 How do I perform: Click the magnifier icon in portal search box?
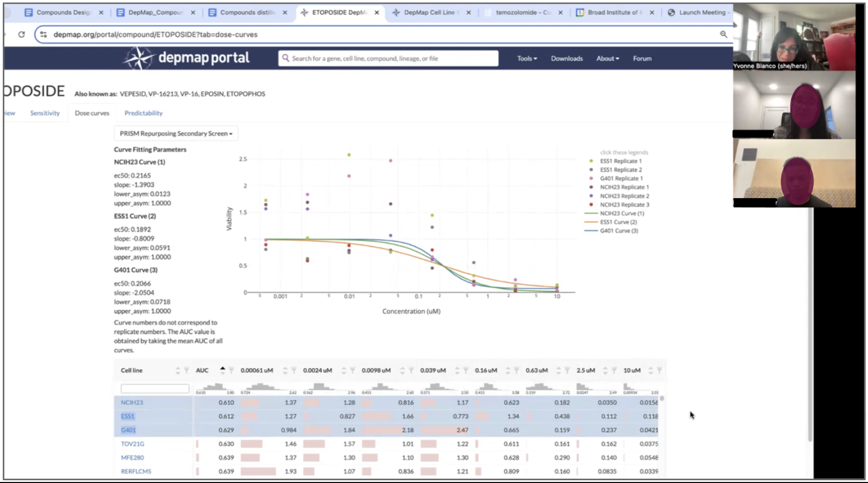click(286, 58)
